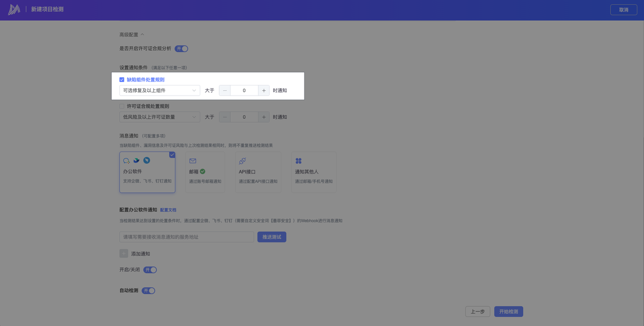
Task: Turn off the 自动检测 switch
Action: [x=148, y=291]
